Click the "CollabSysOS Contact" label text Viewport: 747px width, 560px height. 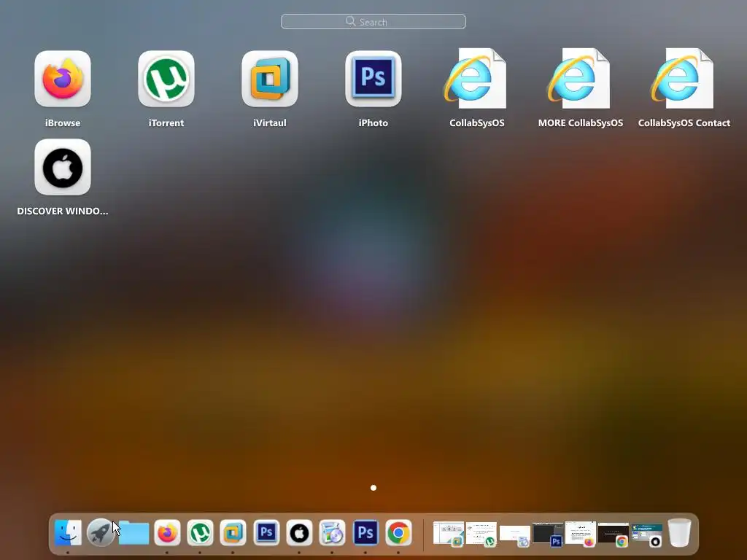tap(684, 122)
